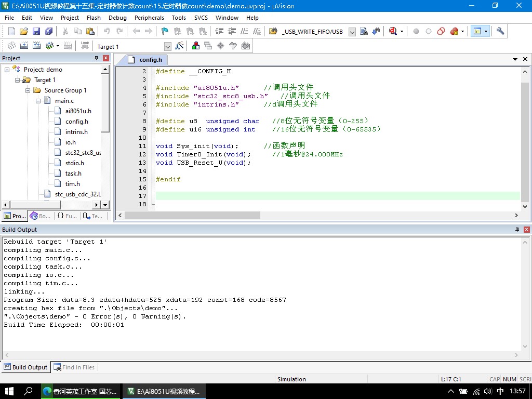Open the Manage Project Items colored-blocks icon
This screenshot has height=399, width=532.
click(x=196, y=46)
